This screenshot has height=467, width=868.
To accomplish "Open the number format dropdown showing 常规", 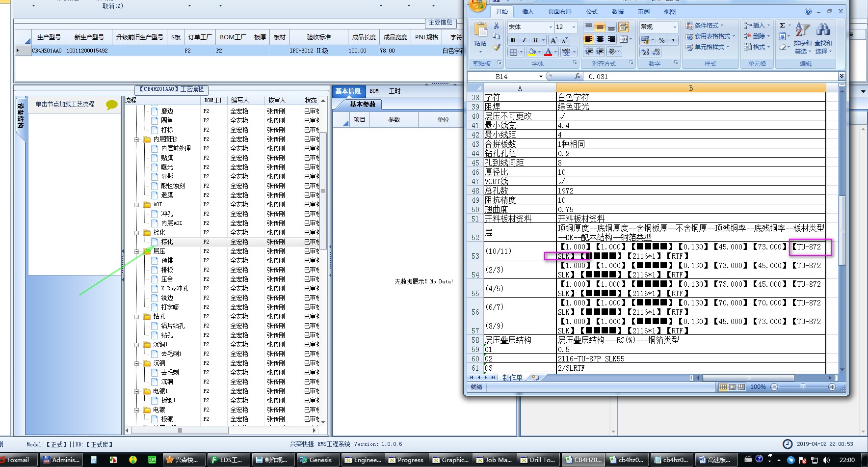I will click(675, 27).
